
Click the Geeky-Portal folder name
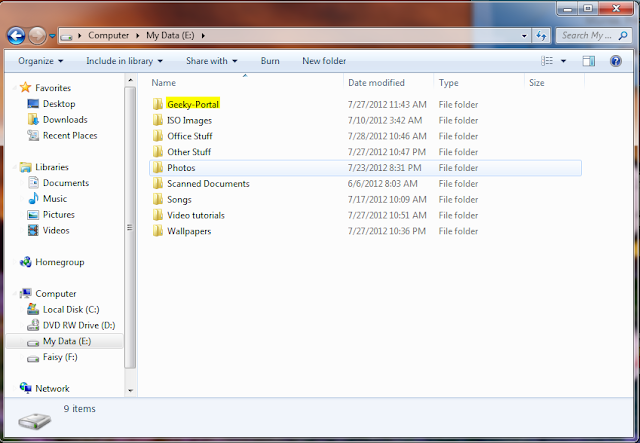(193, 104)
